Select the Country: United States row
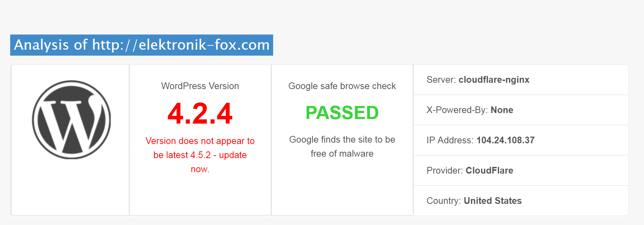Image resolution: width=644 pixels, height=225 pixels. coord(521,201)
